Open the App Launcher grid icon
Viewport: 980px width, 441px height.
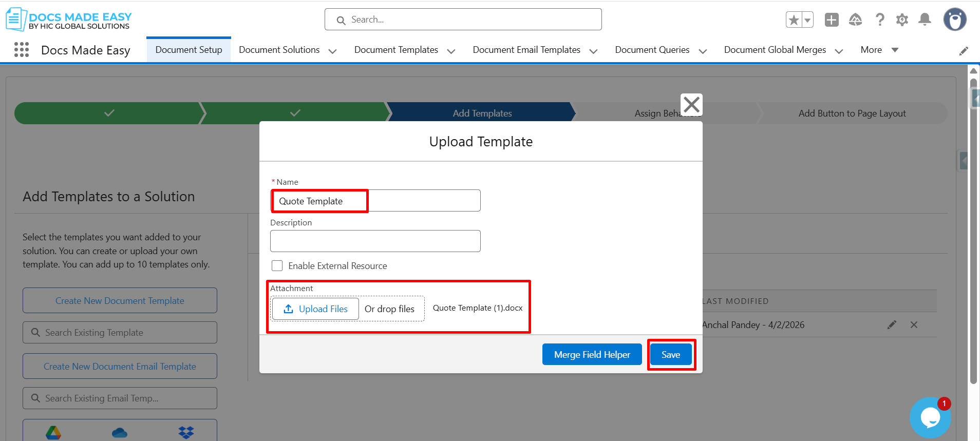click(x=22, y=50)
